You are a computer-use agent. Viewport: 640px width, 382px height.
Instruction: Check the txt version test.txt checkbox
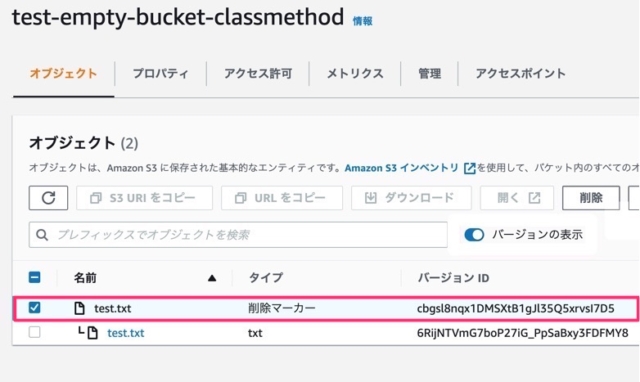click(x=35, y=332)
